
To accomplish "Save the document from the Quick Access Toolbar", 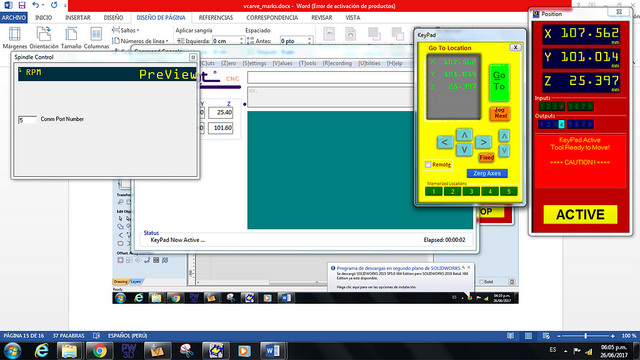I will (22, 5).
